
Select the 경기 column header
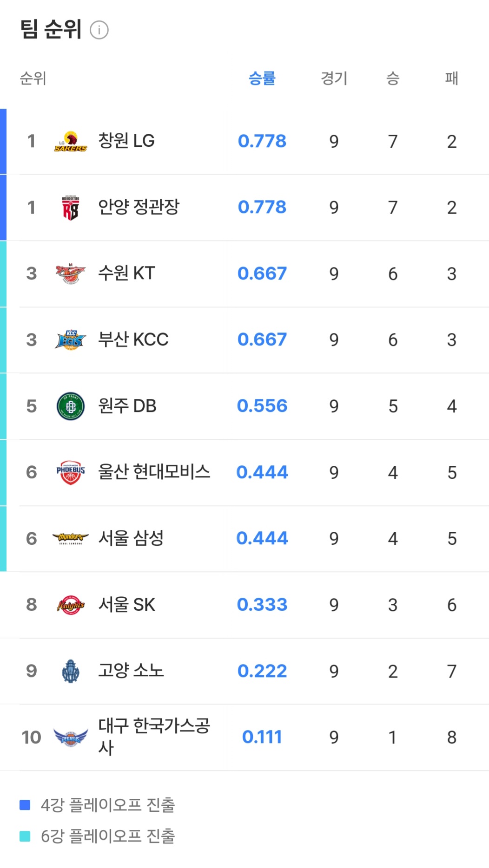point(334,78)
